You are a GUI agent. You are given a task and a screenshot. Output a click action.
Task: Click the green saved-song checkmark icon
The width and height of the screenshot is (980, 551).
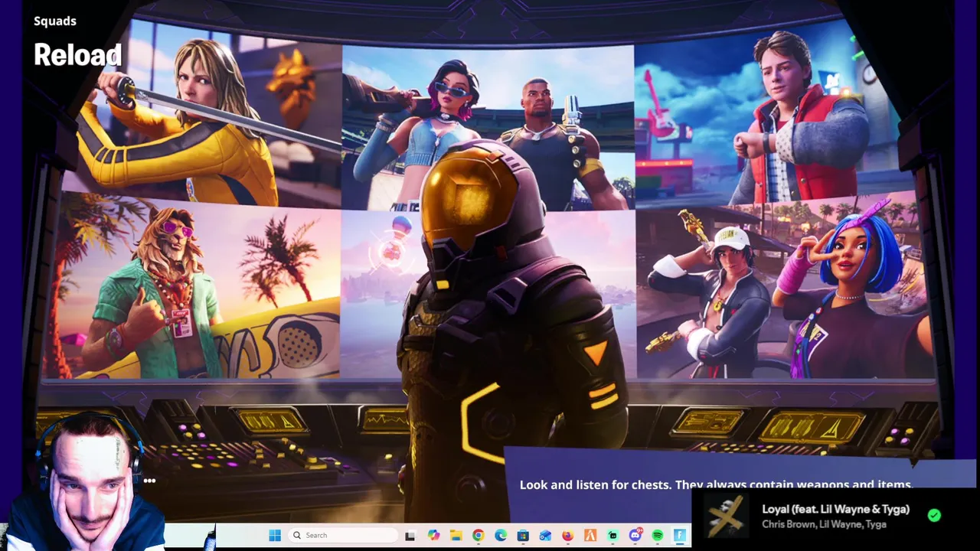tap(934, 515)
